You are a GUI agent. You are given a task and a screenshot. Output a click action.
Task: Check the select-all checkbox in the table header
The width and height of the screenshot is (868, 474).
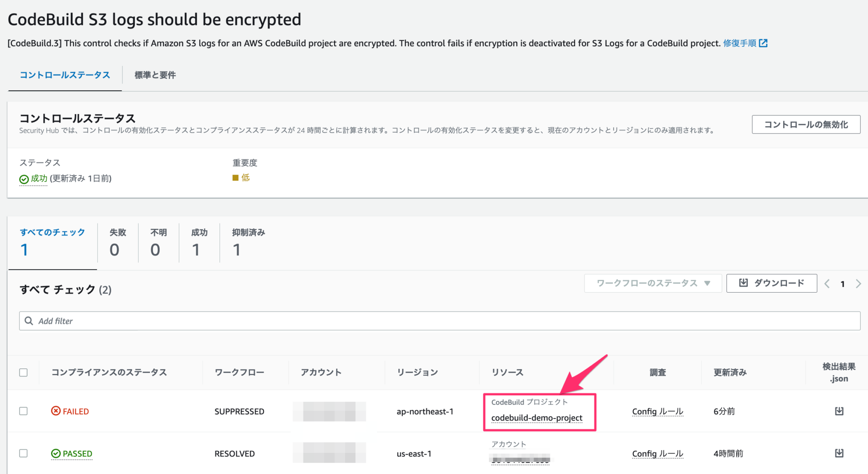click(x=24, y=372)
